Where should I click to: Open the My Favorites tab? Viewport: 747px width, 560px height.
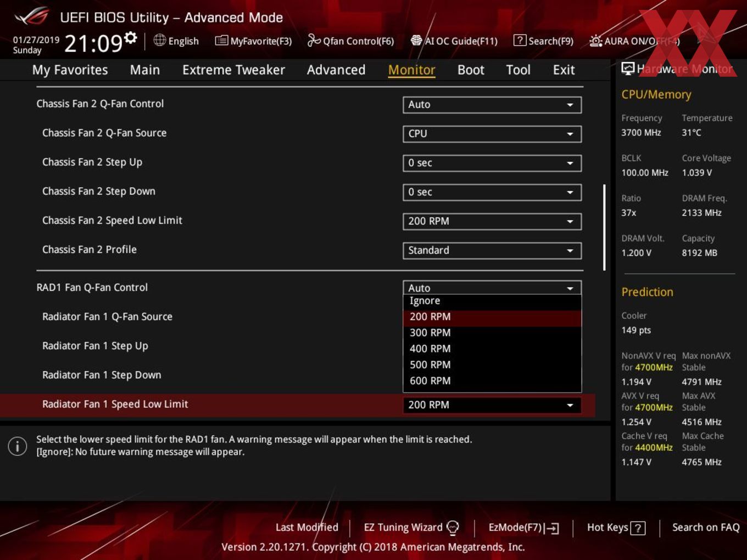(x=70, y=70)
